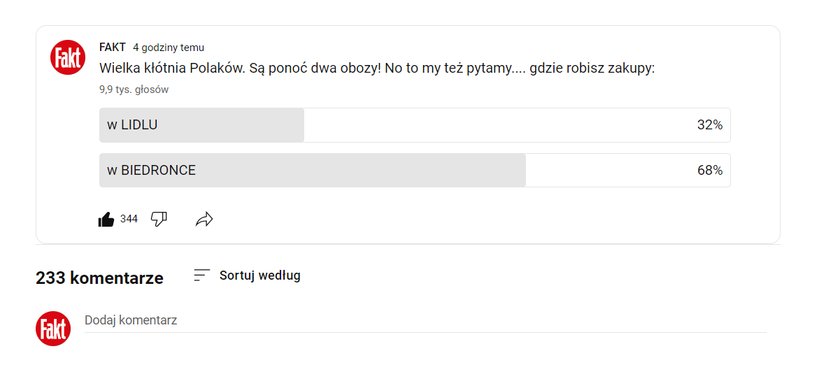The image size is (840, 365).
Task: Click the gray filled bar of BIEDRONCE
Action: [x=312, y=170]
